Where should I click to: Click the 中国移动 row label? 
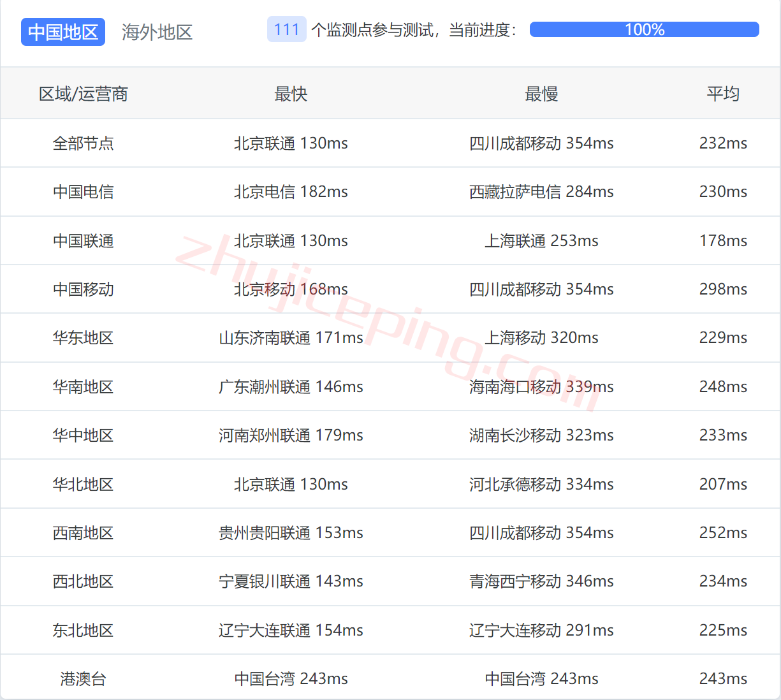84,289
